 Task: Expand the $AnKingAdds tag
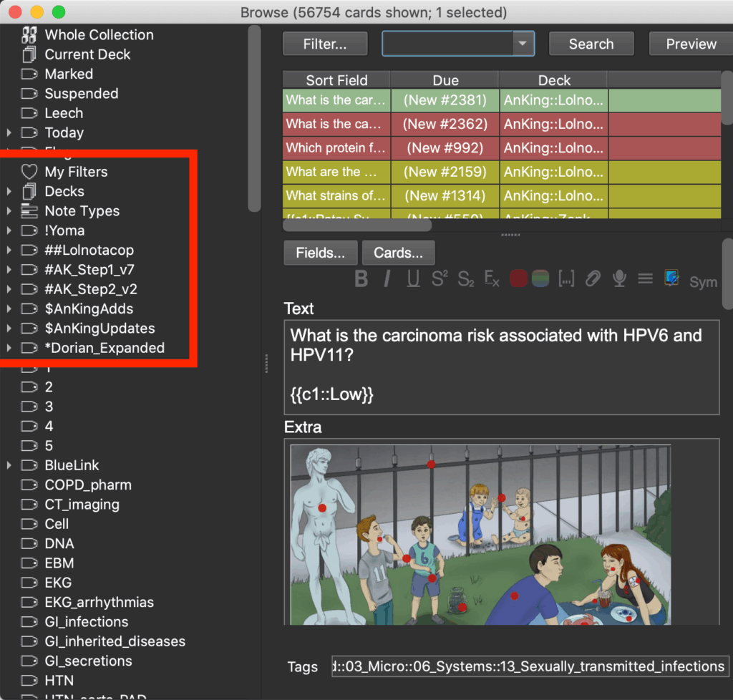coord(9,309)
